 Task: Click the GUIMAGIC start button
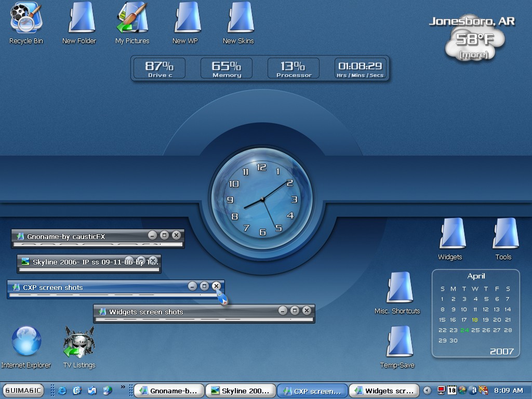click(23, 391)
